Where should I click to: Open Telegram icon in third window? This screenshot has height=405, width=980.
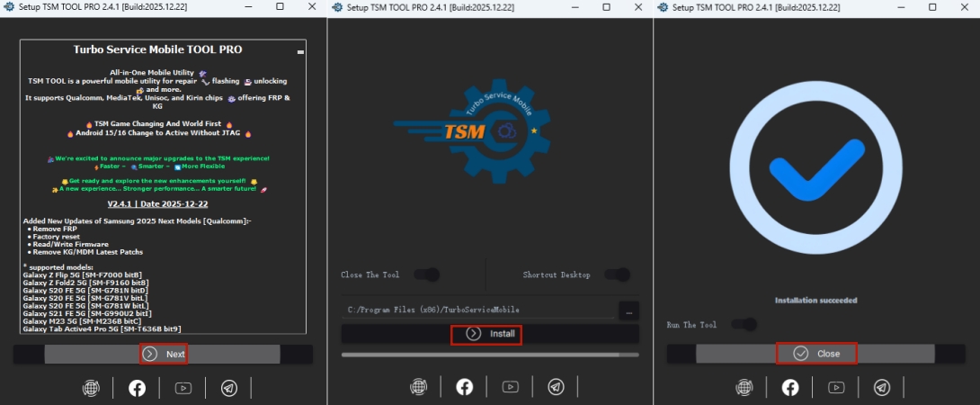tap(882, 388)
